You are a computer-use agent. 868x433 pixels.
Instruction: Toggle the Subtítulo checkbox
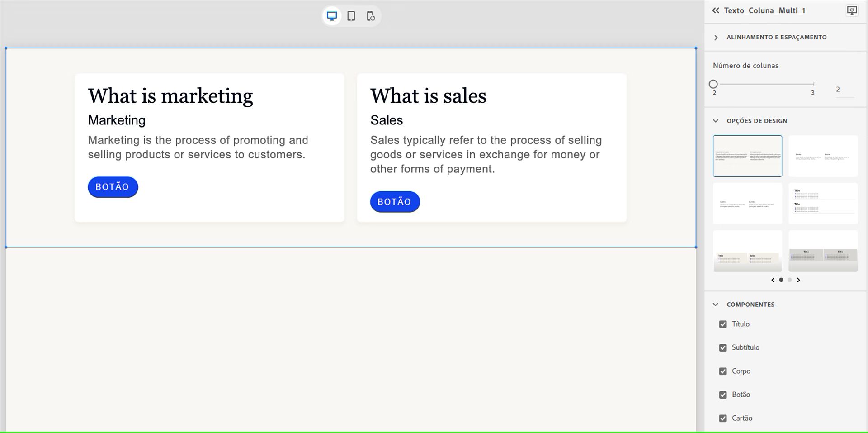(x=723, y=348)
